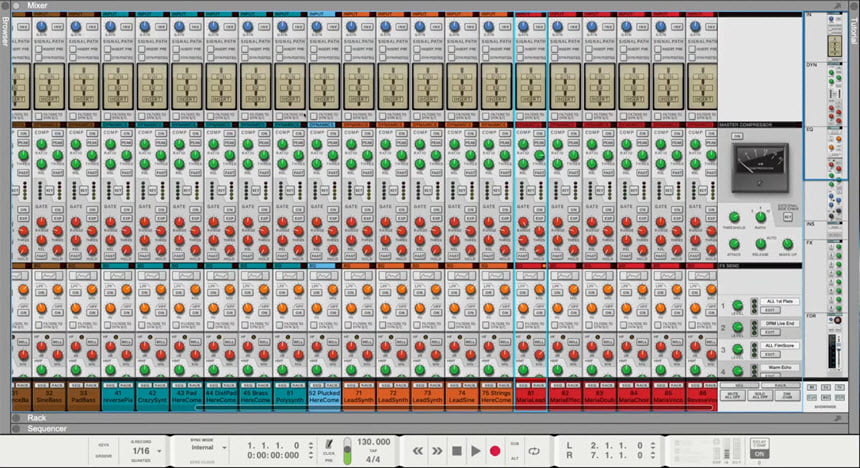The height and width of the screenshot is (468, 860).
Task: Click the Dim -20dB button
Action: (x=787, y=396)
